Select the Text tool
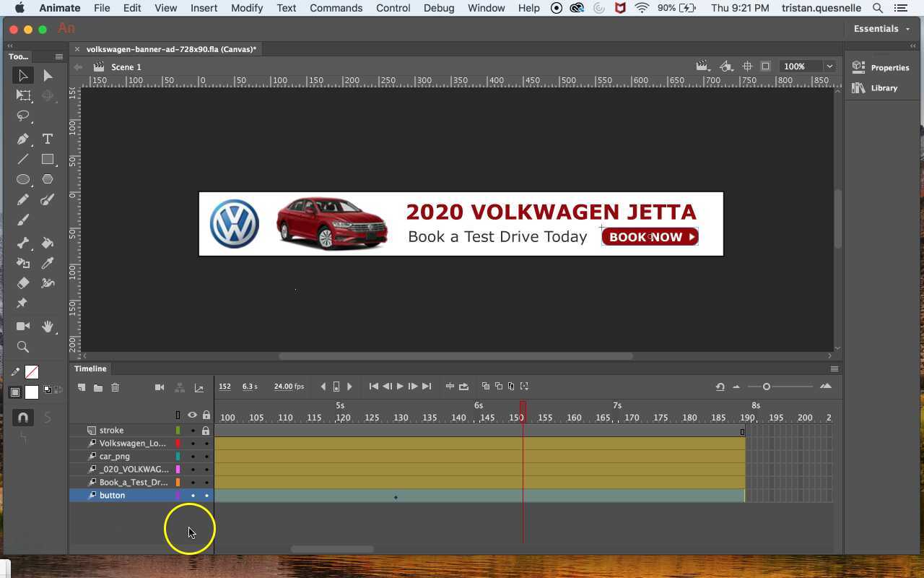This screenshot has width=924, height=578. [x=47, y=139]
